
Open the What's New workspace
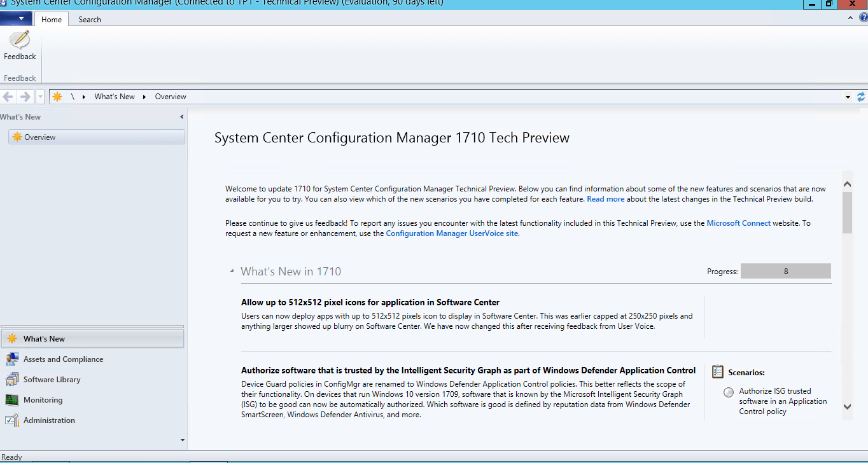point(93,339)
